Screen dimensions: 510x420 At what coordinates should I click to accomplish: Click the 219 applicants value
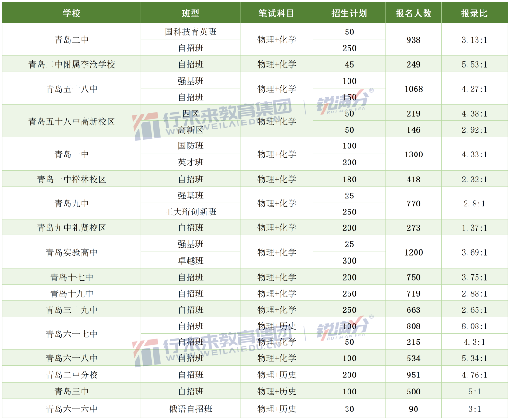[x=413, y=113]
